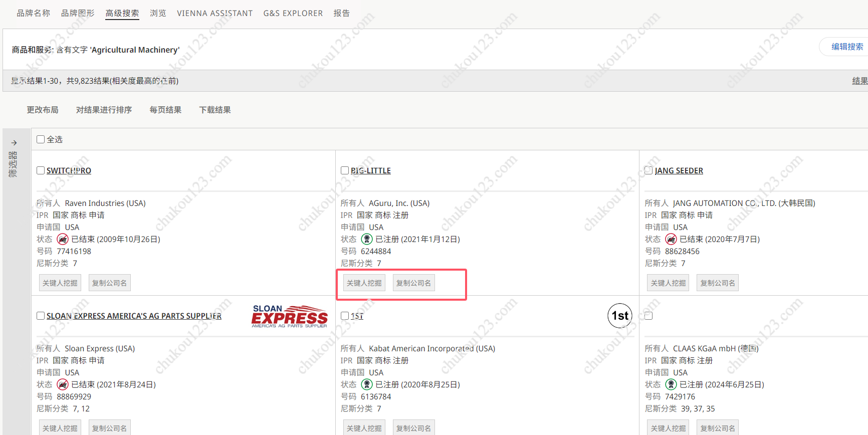This screenshot has width=868, height=435.
Task: Switch to the 品牌名称 tab
Action: tap(34, 13)
